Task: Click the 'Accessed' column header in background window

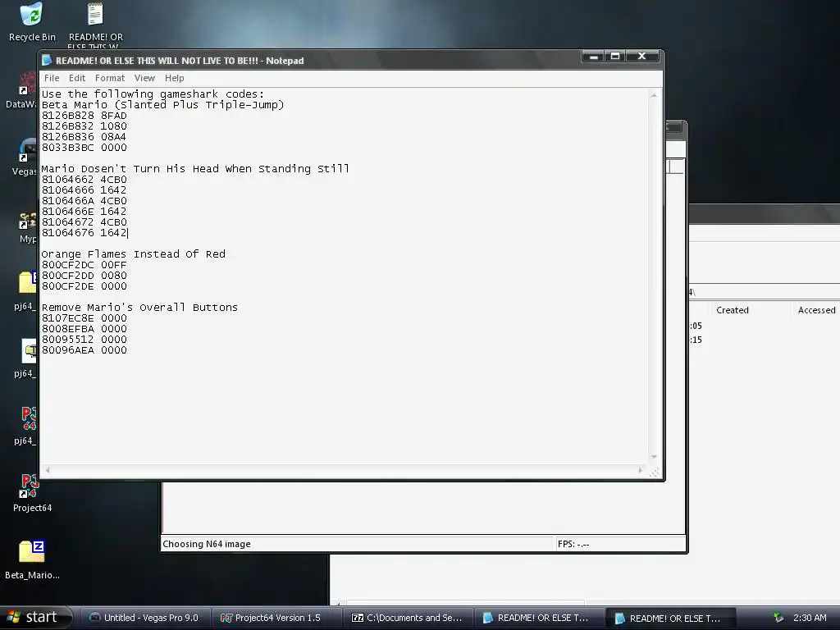Action: (x=816, y=310)
